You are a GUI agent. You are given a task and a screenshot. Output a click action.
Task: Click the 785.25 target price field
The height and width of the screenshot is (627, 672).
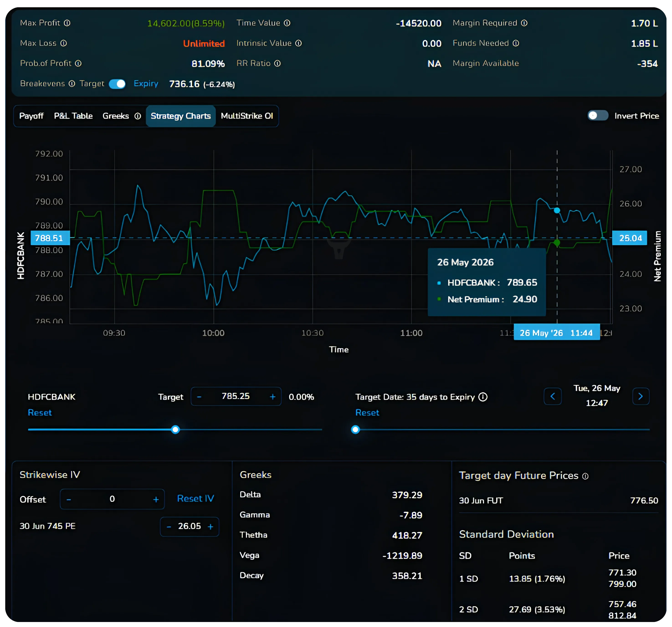point(236,396)
